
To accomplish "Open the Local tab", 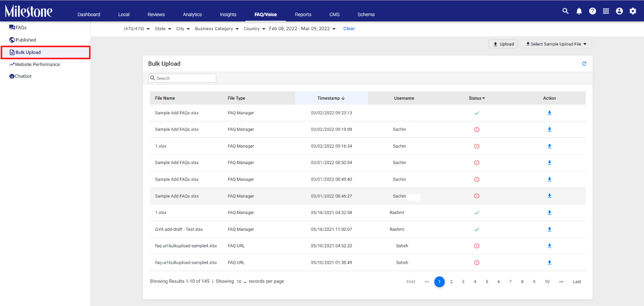I will click(124, 14).
